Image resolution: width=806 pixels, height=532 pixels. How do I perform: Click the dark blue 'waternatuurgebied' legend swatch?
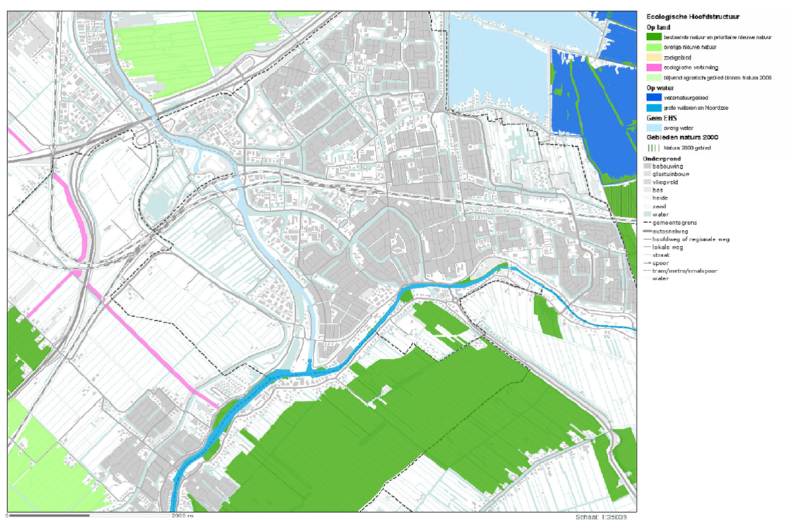coord(653,98)
